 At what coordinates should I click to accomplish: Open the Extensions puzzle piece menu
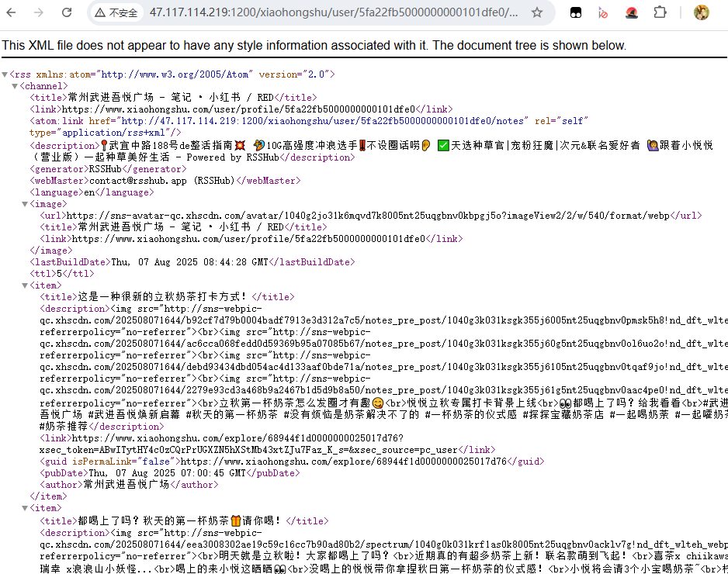tap(660, 12)
